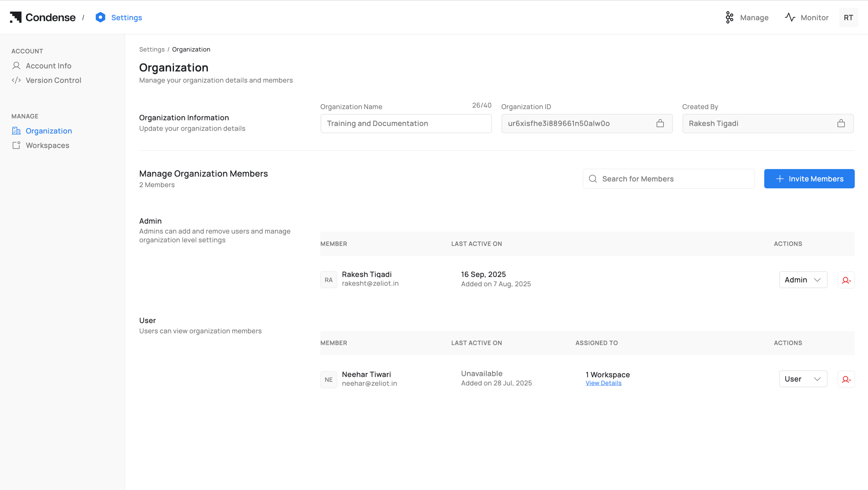The width and height of the screenshot is (868, 490).
Task: Open Version Control settings
Action: click(x=53, y=80)
